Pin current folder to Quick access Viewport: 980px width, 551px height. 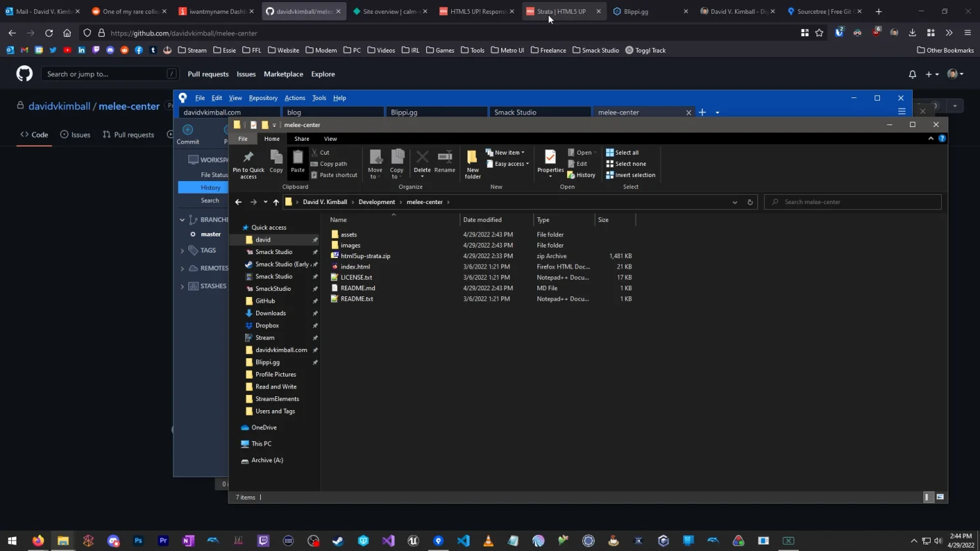coord(248,163)
